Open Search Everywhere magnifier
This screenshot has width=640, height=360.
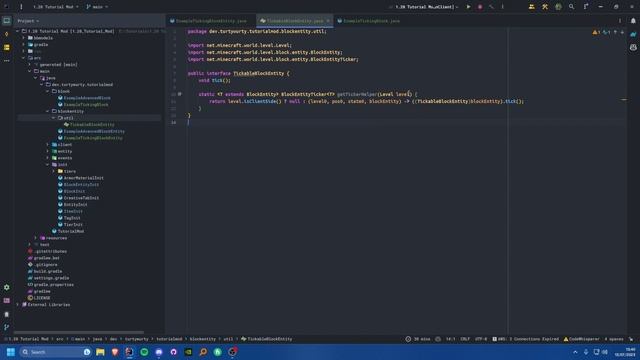click(x=571, y=7)
